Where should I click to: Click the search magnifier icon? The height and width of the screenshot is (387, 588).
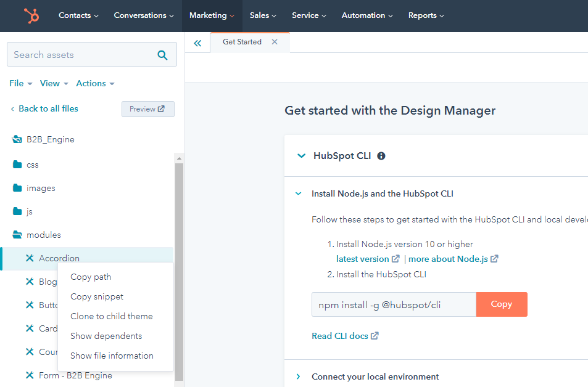pos(162,55)
